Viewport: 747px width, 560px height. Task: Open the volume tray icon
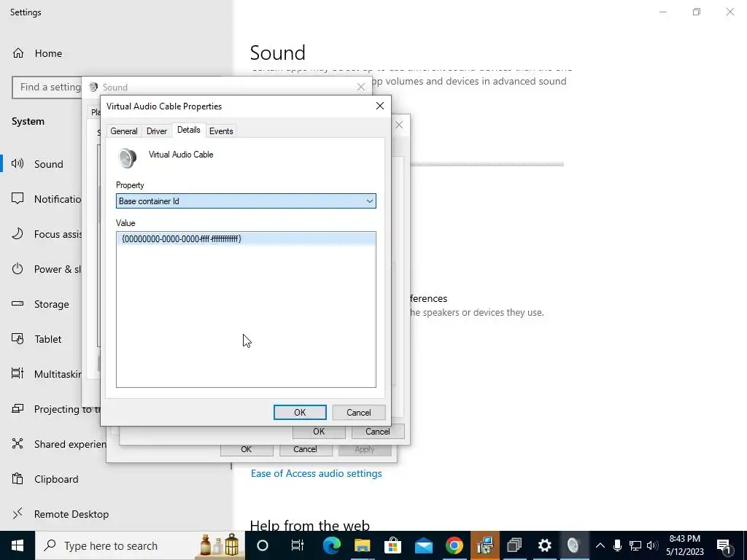click(x=652, y=545)
